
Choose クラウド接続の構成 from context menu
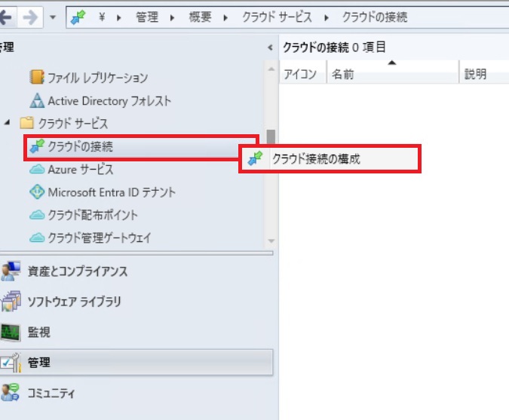316,159
